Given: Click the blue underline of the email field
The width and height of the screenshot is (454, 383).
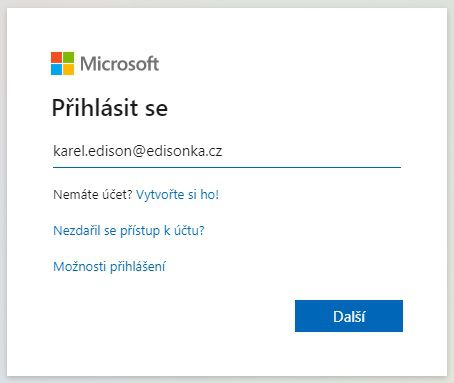Looking at the screenshot, I should (x=227, y=167).
